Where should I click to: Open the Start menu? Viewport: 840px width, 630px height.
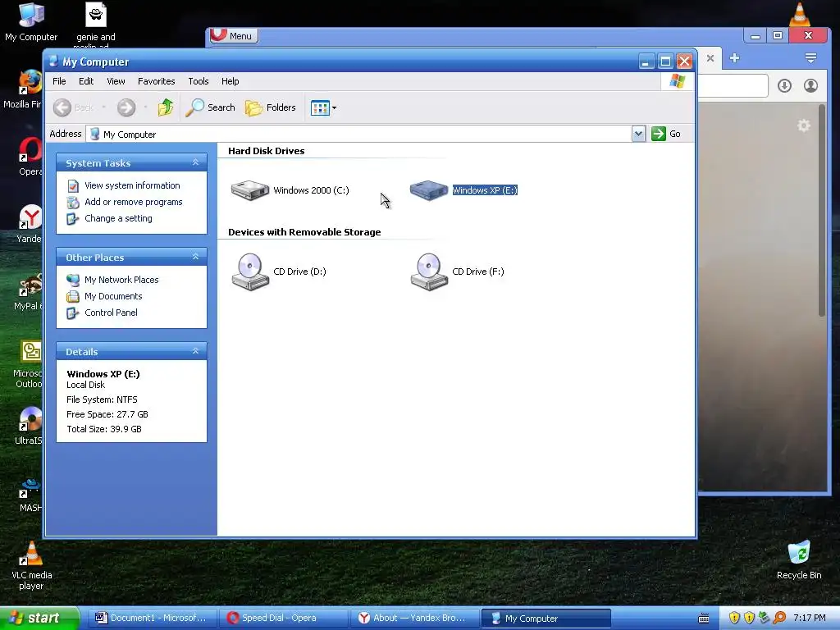pyautogui.click(x=39, y=618)
